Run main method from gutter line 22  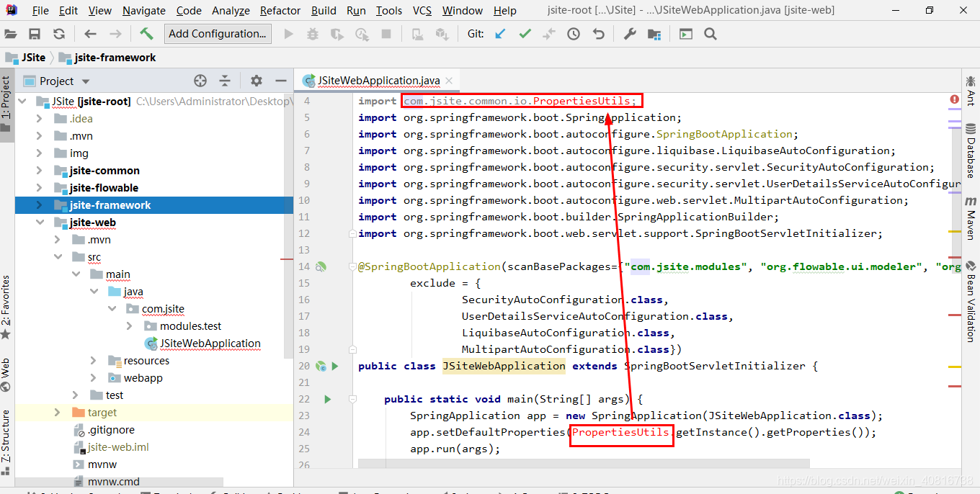tap(328, 399)
